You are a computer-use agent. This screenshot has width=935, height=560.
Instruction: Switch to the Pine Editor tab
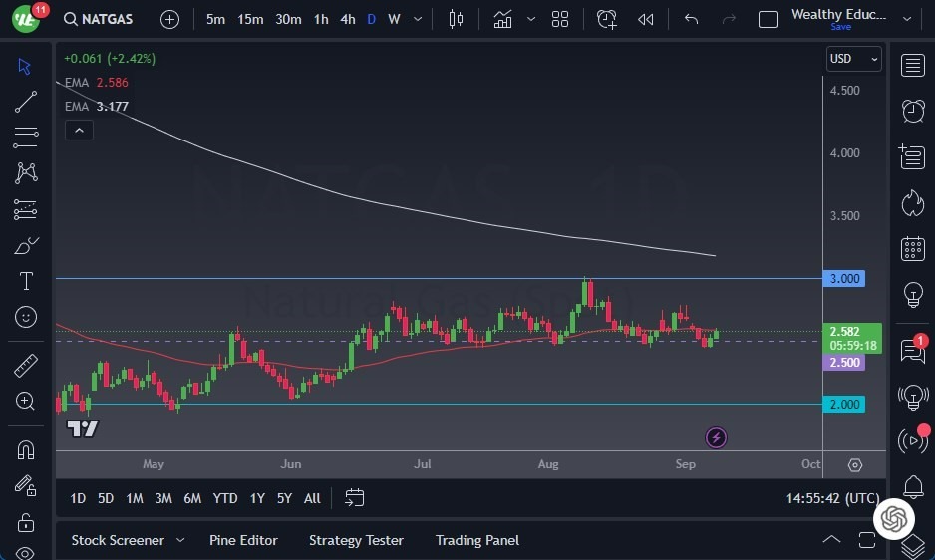click(243, 540)
